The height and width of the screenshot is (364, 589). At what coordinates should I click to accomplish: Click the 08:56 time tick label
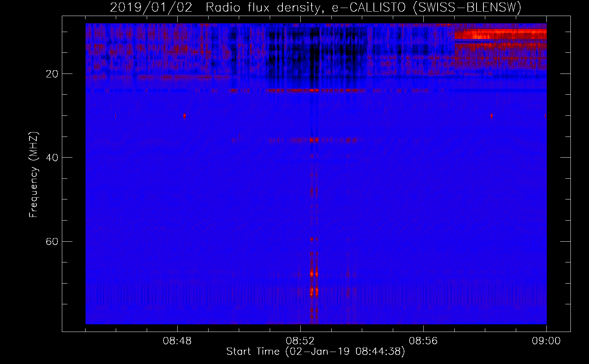coord(423,341)
